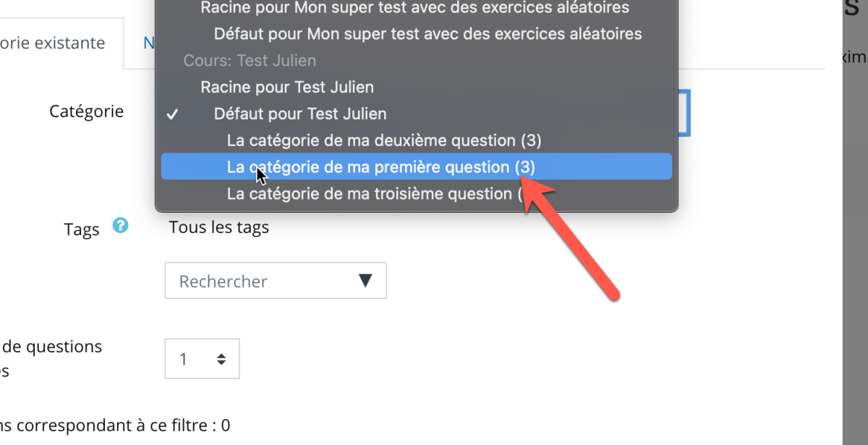
Task: Focus the Rechercher tags search field
Action: click(276, 281)
